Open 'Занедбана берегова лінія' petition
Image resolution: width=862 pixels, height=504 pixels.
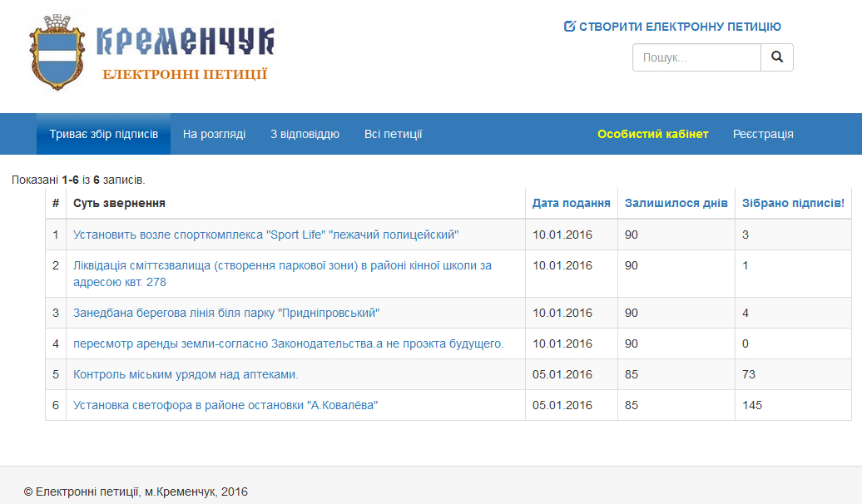click(226, 313)
